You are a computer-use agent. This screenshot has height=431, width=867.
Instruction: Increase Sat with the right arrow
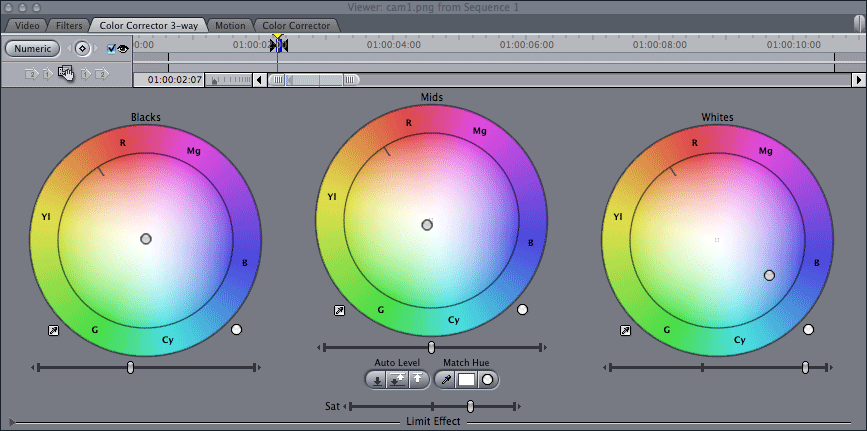[520, 407]
